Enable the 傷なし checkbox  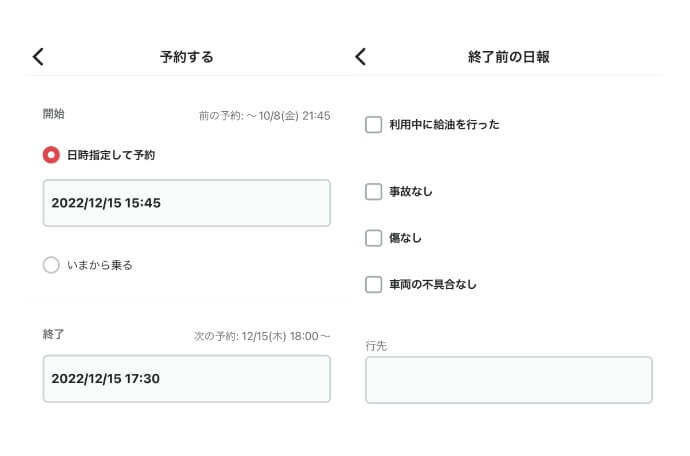click(x=374, y=238)
